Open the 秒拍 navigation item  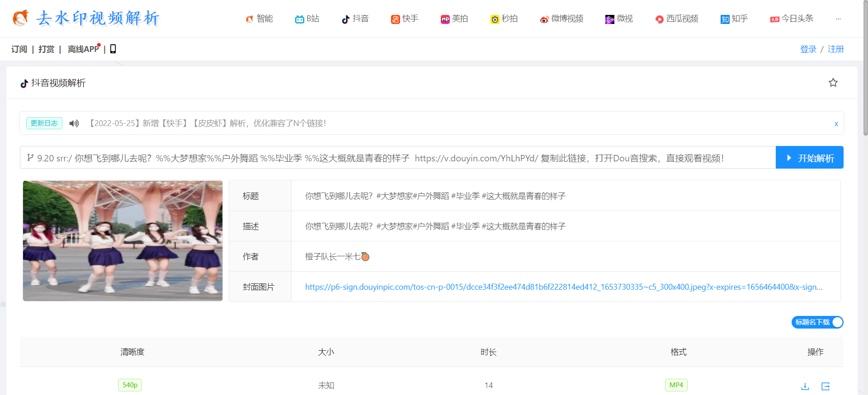[504, 19]
